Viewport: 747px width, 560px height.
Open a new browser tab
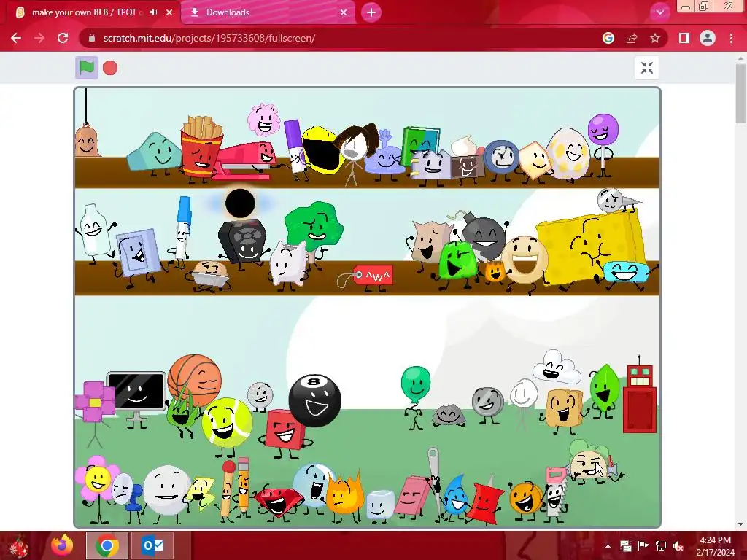click(371, 12)
